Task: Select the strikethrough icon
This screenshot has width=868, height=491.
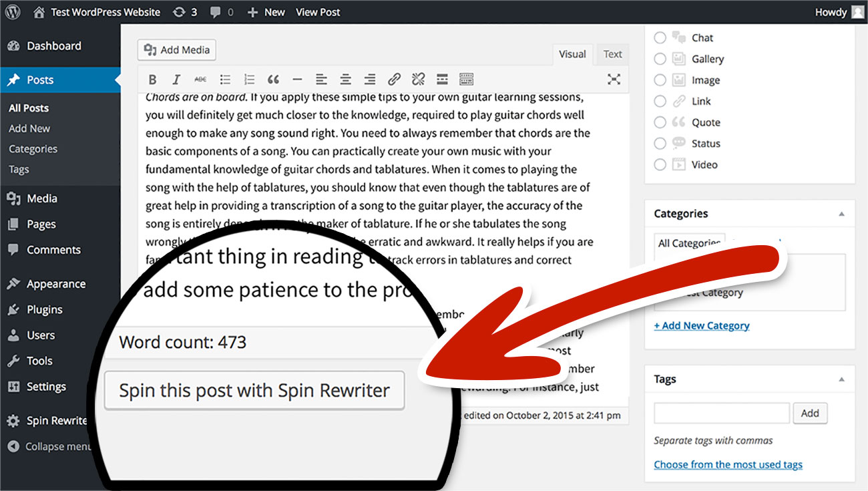Action: [200, 79]
